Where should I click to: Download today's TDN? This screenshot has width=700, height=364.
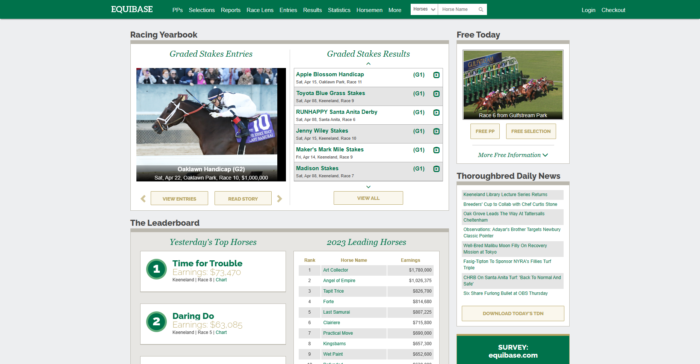coord(513,313)
